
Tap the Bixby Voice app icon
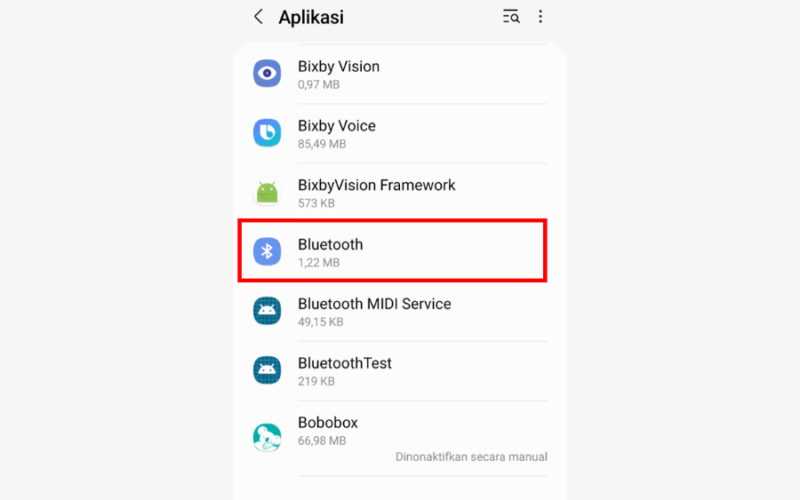click(x=267, y=133)
